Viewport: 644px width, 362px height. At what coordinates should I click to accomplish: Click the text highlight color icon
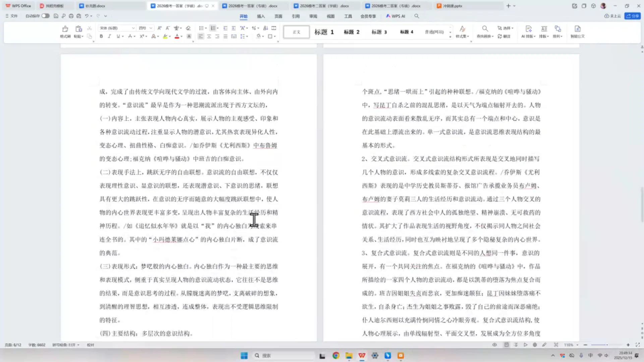pos(166,36)
